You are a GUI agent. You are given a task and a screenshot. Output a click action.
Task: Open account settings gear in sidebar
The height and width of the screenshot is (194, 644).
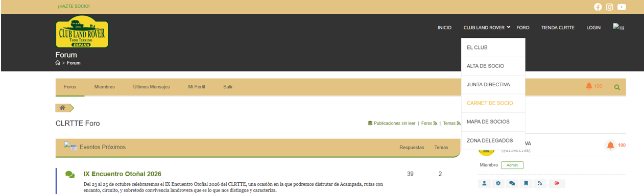tap(498, 184)
